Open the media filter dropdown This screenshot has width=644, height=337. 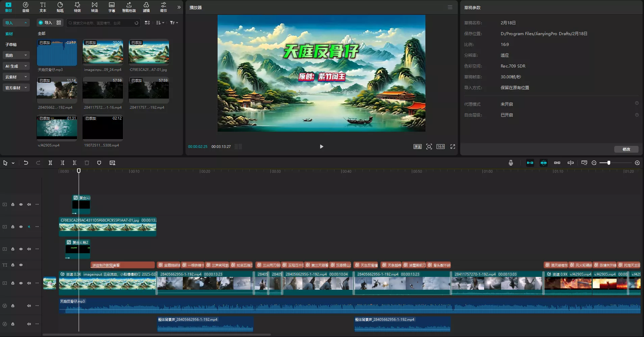(174, 23)
